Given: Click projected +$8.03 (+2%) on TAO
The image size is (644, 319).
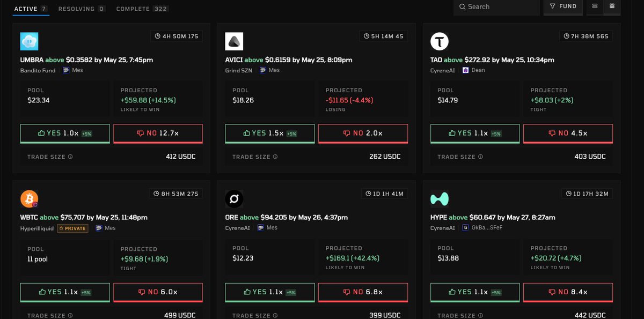Looking at the screenshot, I should pyautogui.click(x=552, y=100).
